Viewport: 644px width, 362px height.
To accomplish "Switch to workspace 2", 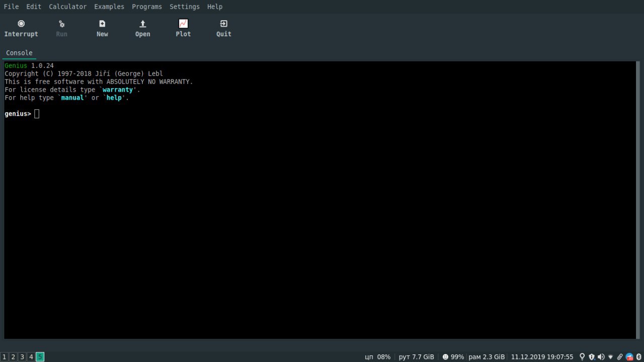I will click(x=13, y=357).
